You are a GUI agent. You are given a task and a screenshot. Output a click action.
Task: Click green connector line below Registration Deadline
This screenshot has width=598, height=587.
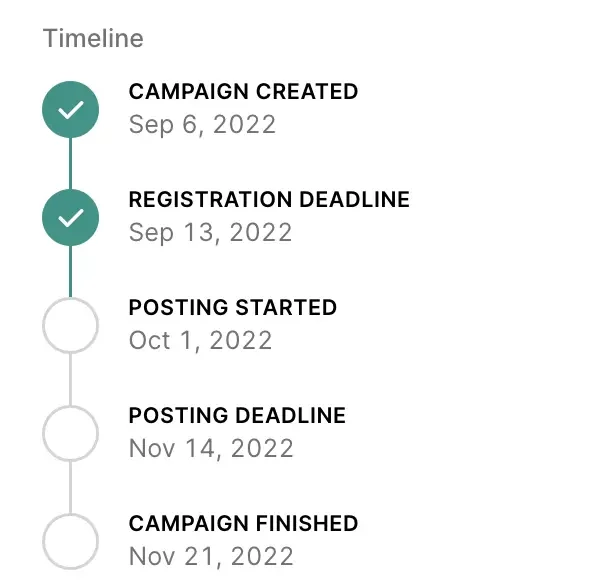71,272
